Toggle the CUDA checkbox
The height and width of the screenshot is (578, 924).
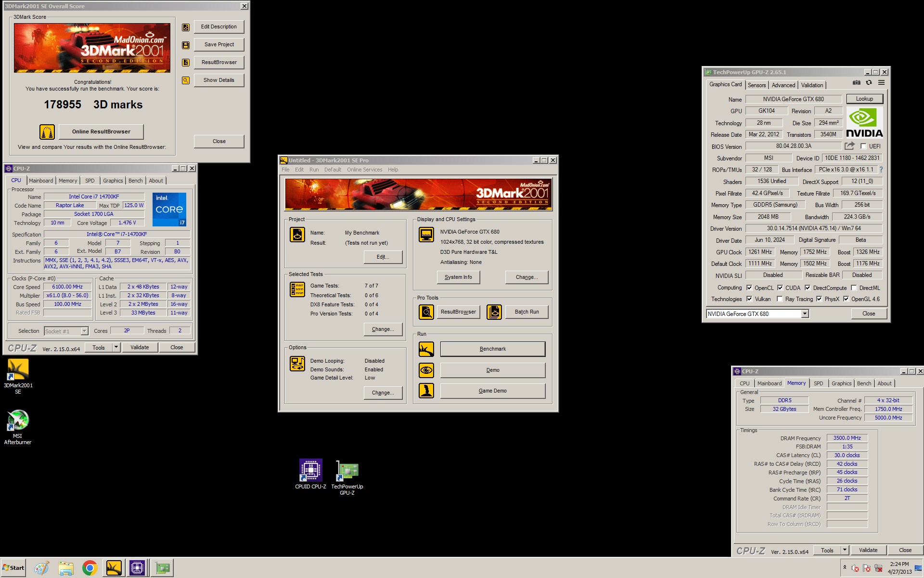(x=780, y=288)
